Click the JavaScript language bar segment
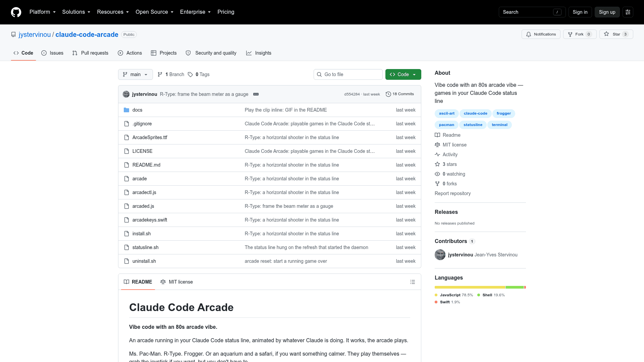 point(470,287)
